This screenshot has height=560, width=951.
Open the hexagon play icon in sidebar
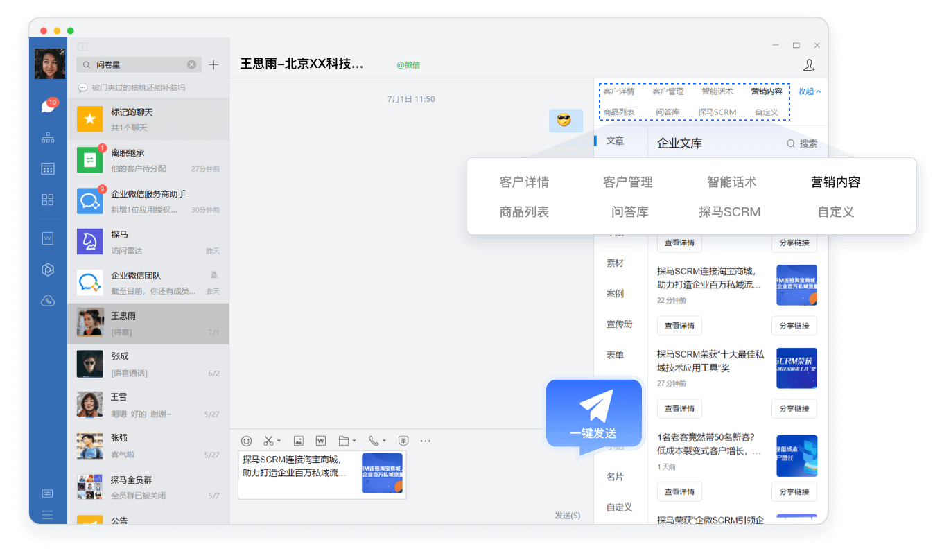pyautogui.click(x=48, y=270)
